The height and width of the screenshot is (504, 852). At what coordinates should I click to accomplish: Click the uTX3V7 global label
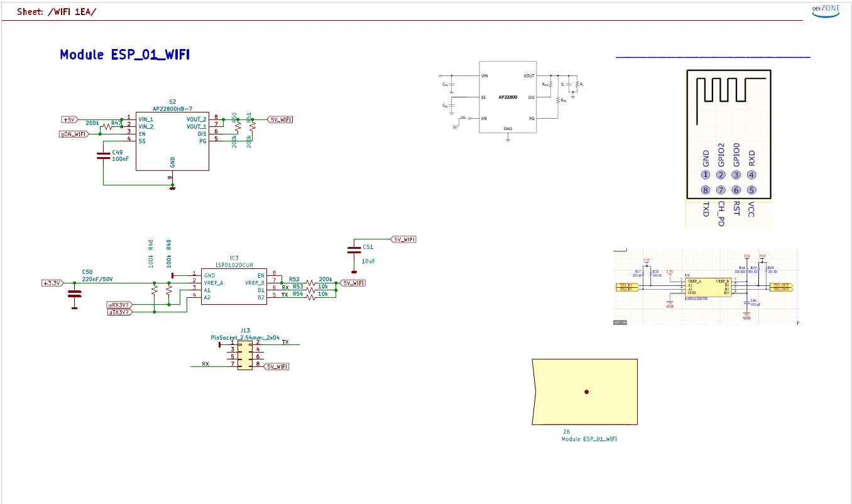pyautogui.click(x=119, y=312)
